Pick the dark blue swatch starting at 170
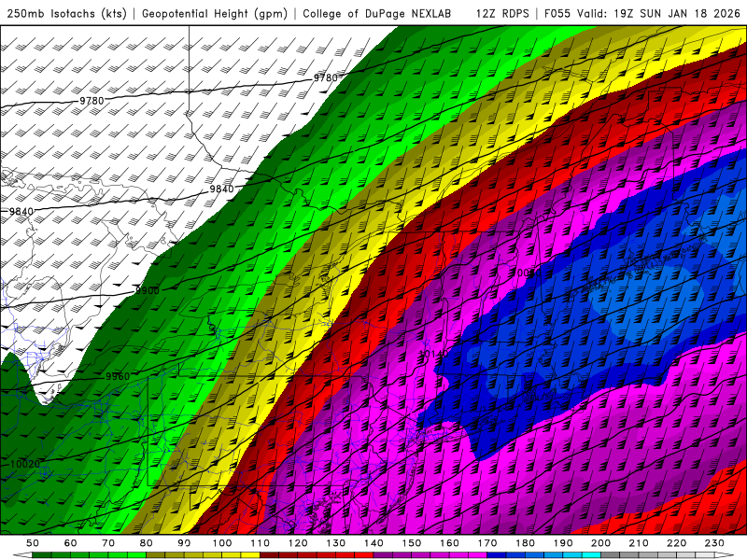This screenshot has width=747, height=560. click(x=497, y=555)
